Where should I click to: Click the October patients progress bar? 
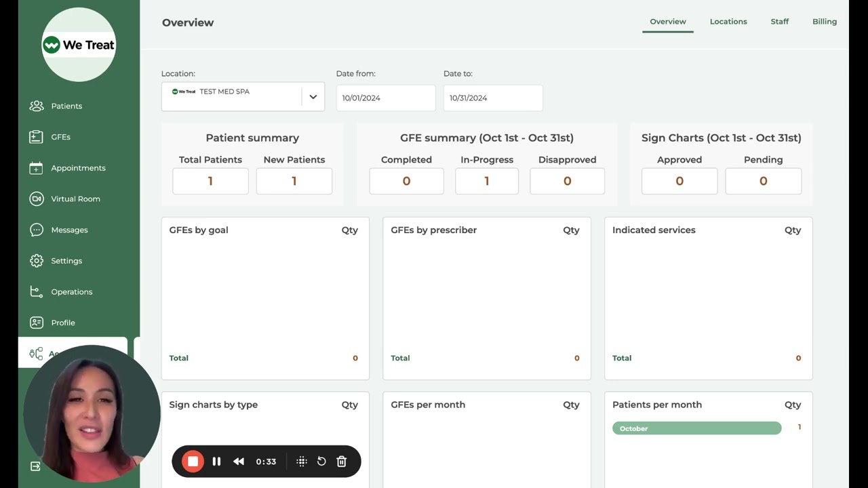point(696,428)
